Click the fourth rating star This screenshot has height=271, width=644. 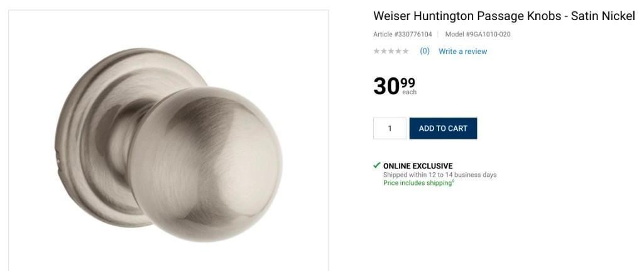click(x=398, y=52)
